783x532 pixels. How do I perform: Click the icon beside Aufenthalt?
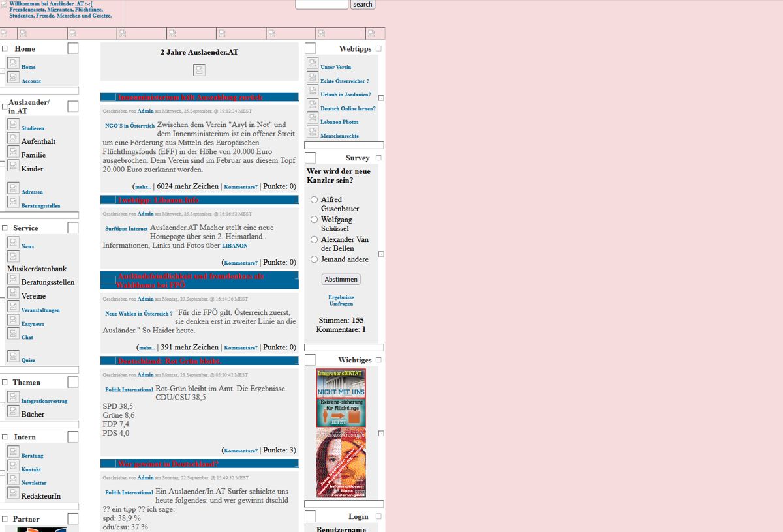click(x=13, y=138)
